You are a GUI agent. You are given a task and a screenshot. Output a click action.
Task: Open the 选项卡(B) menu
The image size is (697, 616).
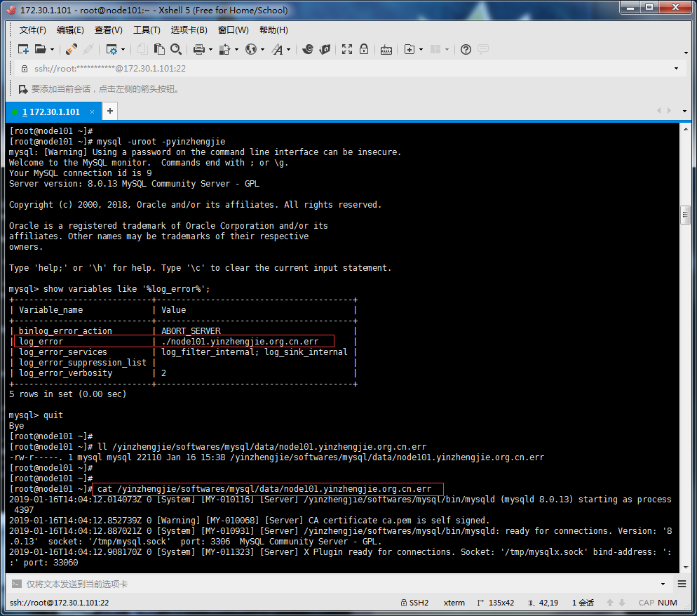(189, 29)
